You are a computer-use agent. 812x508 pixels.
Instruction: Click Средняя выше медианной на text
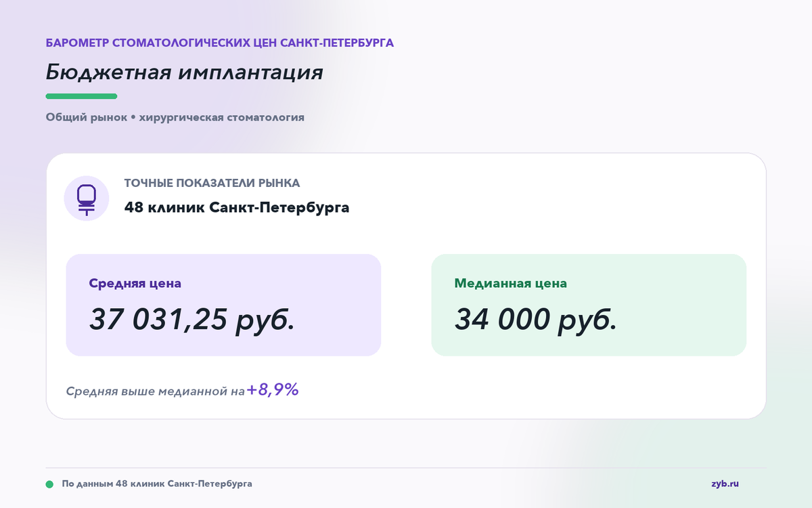tap(155, 391)
